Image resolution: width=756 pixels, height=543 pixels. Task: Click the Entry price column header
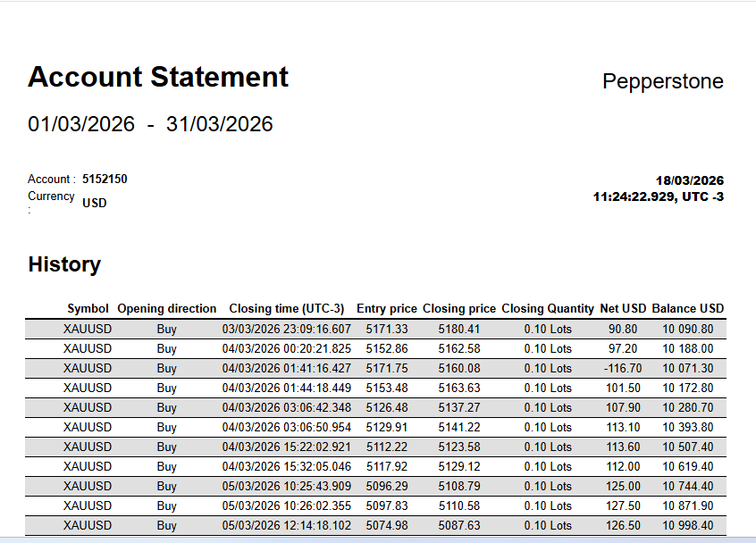(387, 308)
